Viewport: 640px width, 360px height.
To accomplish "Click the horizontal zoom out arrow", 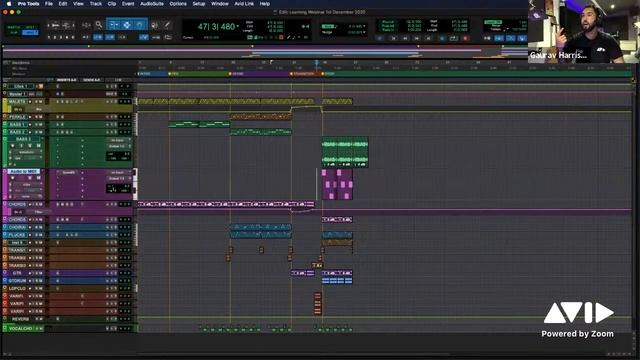I will (49, 25).
